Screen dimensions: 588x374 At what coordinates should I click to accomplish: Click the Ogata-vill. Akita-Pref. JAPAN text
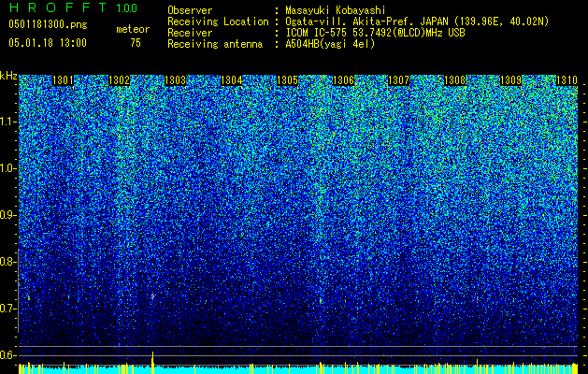tap(417, 22)
